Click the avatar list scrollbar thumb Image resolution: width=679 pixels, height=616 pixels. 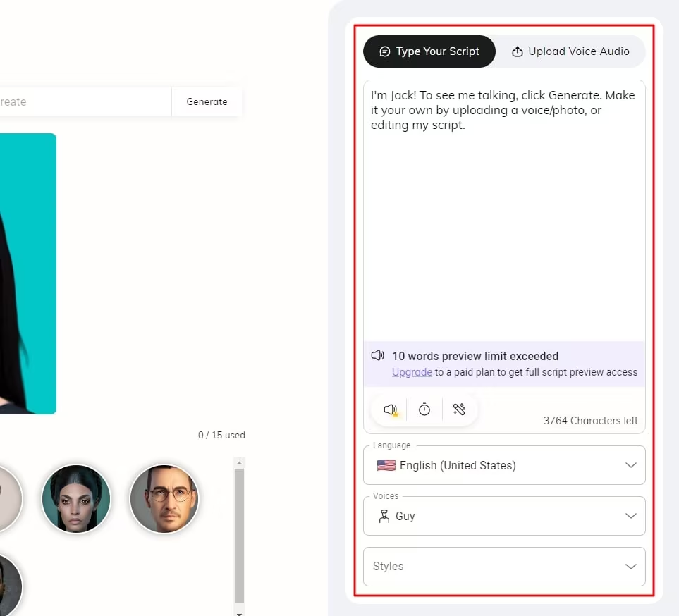click(x=239, y=536)
